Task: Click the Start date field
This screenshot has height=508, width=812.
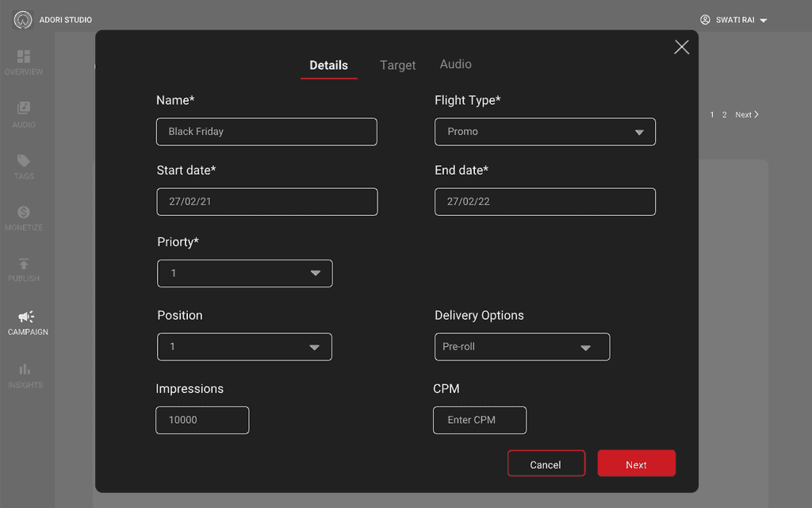Action: click(267, 202)
